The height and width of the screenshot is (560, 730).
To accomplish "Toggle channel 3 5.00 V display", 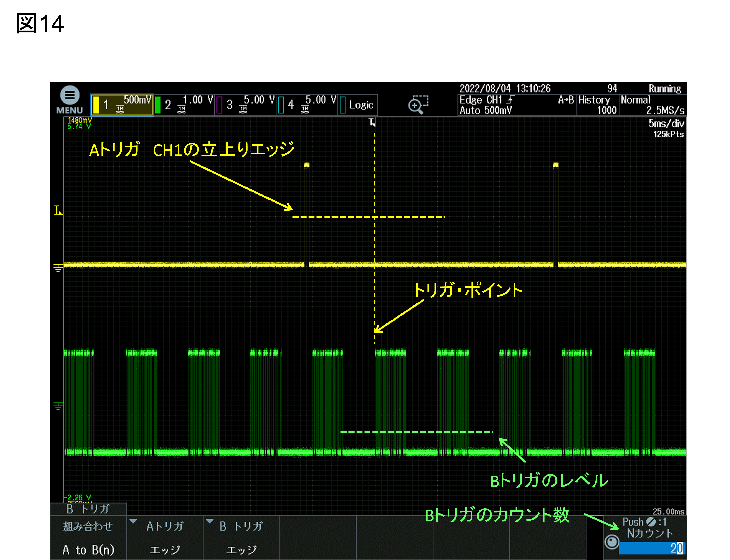I will click(246, 105).
